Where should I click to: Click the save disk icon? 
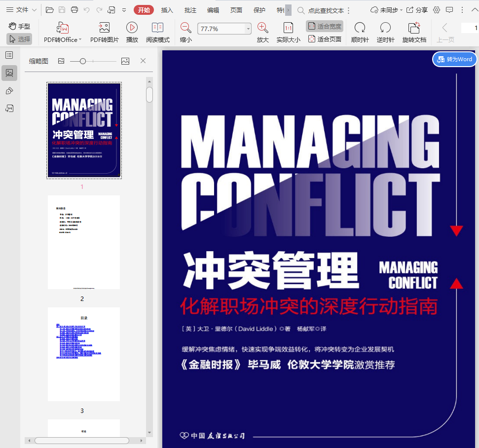coord(62,10)
